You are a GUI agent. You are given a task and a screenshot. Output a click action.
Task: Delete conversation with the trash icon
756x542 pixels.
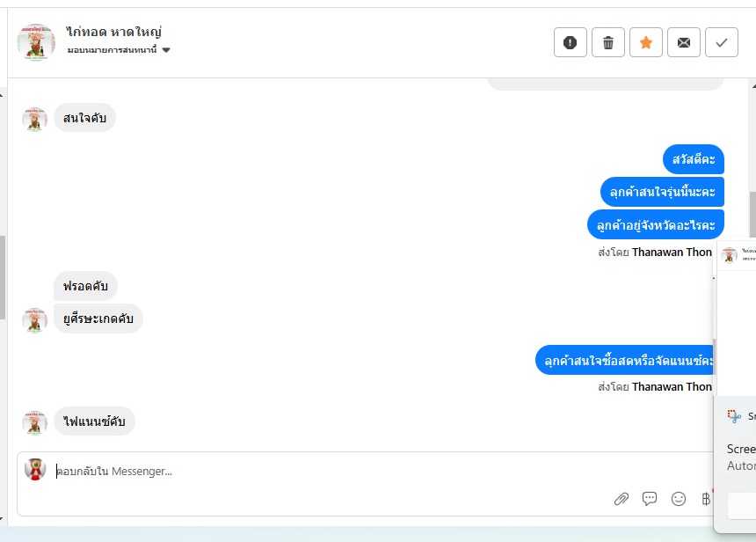[608, 42]
